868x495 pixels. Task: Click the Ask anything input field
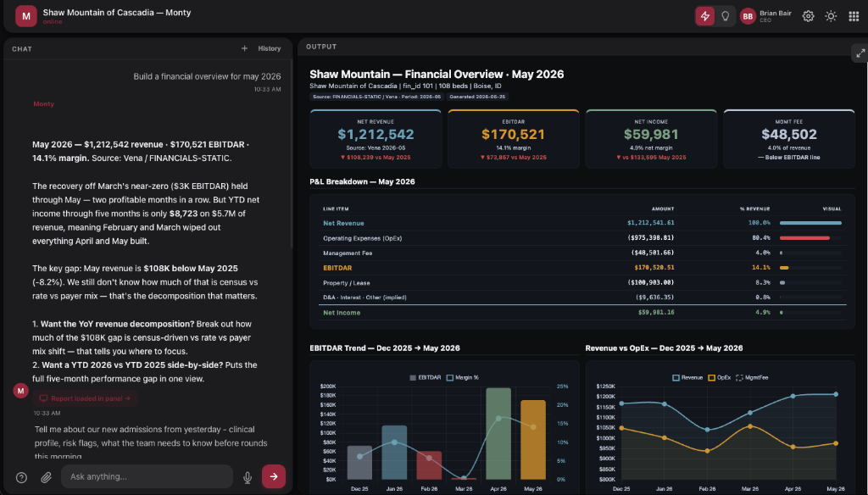[x=147, y=476]
